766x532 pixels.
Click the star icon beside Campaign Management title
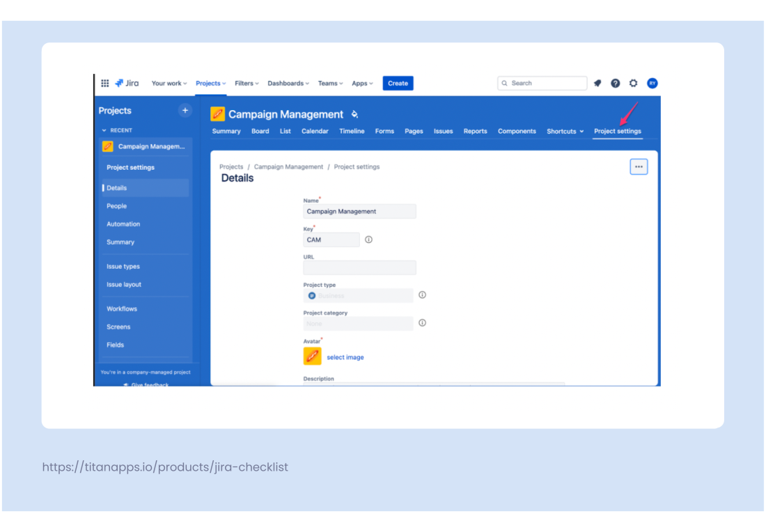(354, 114)
